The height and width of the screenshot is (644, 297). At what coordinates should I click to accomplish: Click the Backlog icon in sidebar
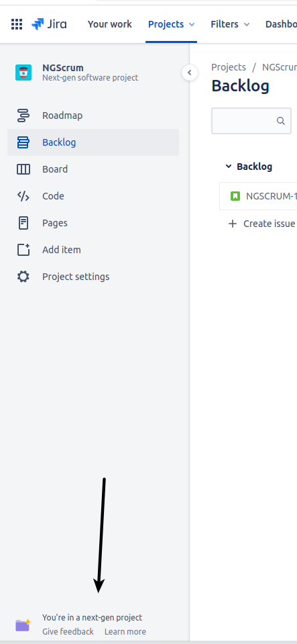(23, 142)
